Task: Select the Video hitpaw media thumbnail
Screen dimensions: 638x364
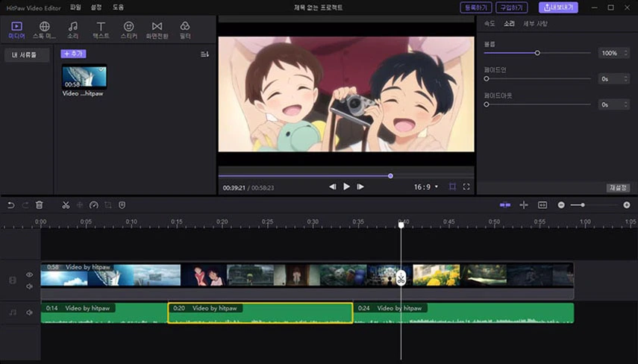Action: (x=84, y=78)
